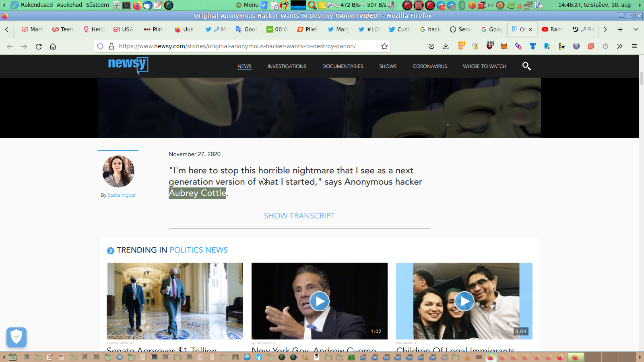The width and height of the screenshot is (644, 362).
Task: Expand the SHOW TRANSCRIPT section
Action: (299, 216)
